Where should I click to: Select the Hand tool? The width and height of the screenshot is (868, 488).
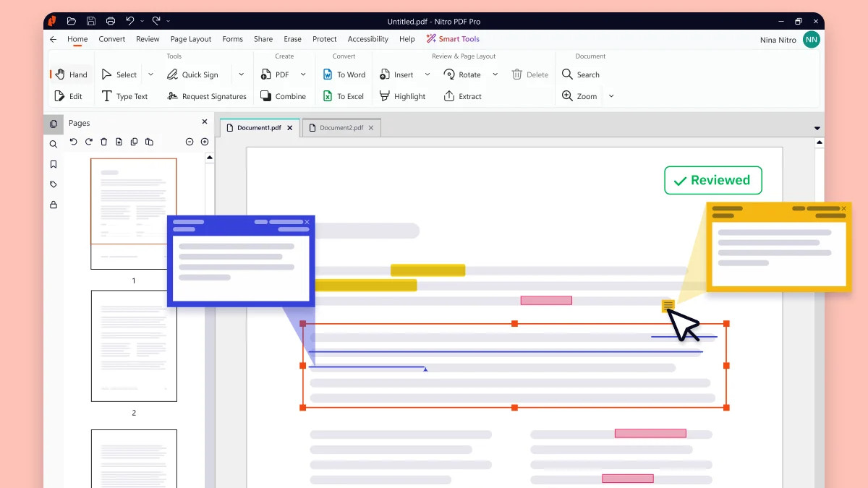[x=72, y=74]
